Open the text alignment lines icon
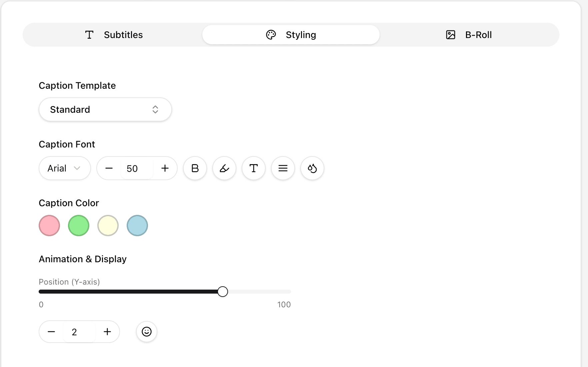 [283, 168]
